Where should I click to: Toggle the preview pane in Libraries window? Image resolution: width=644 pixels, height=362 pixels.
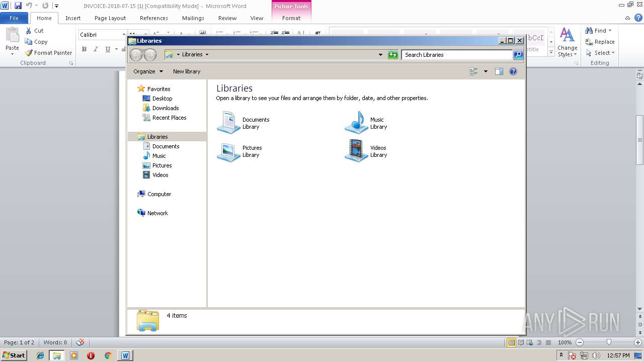(x=499, y=71)
